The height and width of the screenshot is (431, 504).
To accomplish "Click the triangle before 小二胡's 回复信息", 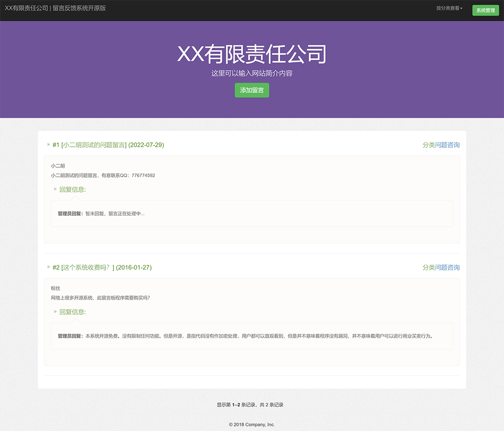I will 55,189.
